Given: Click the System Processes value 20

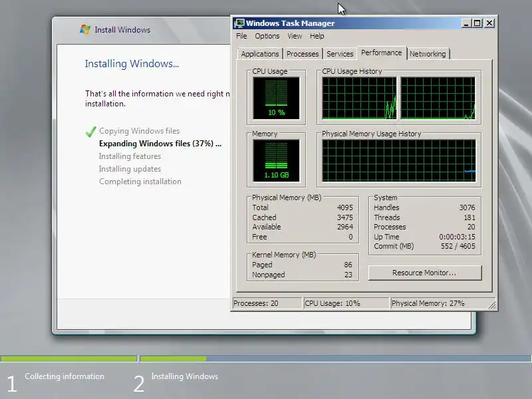Looking at the screenshot, I should [x=471, y=227].
